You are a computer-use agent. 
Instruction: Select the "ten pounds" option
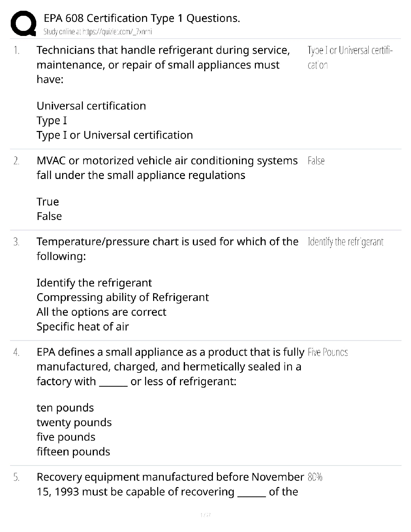(65, 408)
